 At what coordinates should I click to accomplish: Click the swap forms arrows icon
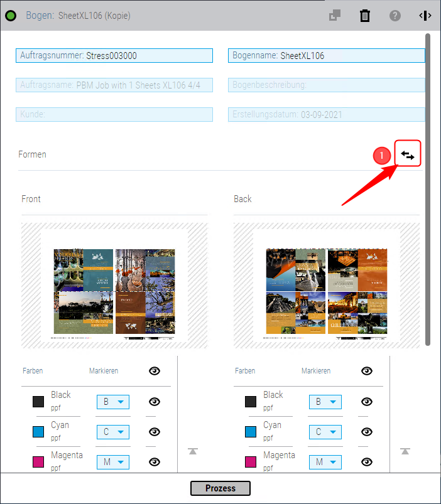(x=408, y=155)
